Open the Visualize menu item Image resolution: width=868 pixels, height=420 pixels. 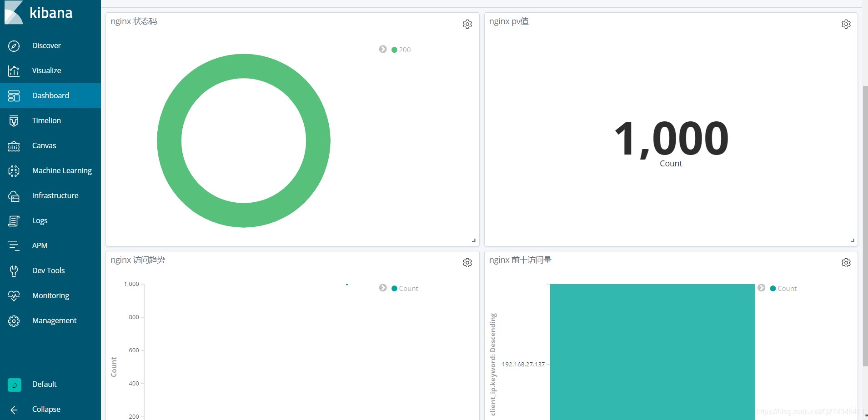pyautogui.click(x=46, y=70)
